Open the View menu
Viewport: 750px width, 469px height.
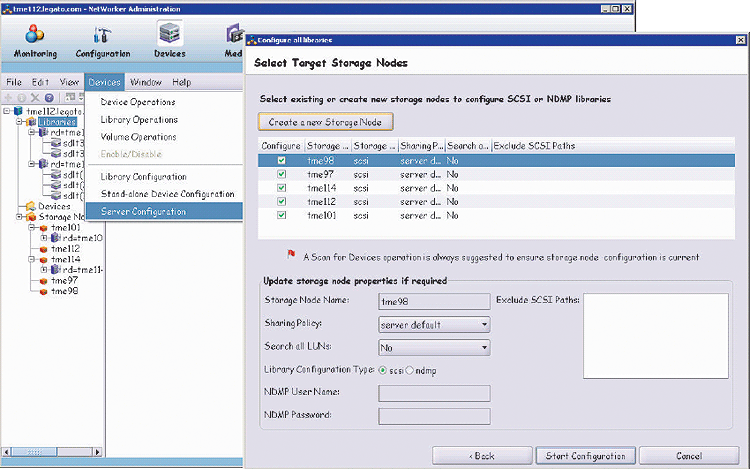69,82
